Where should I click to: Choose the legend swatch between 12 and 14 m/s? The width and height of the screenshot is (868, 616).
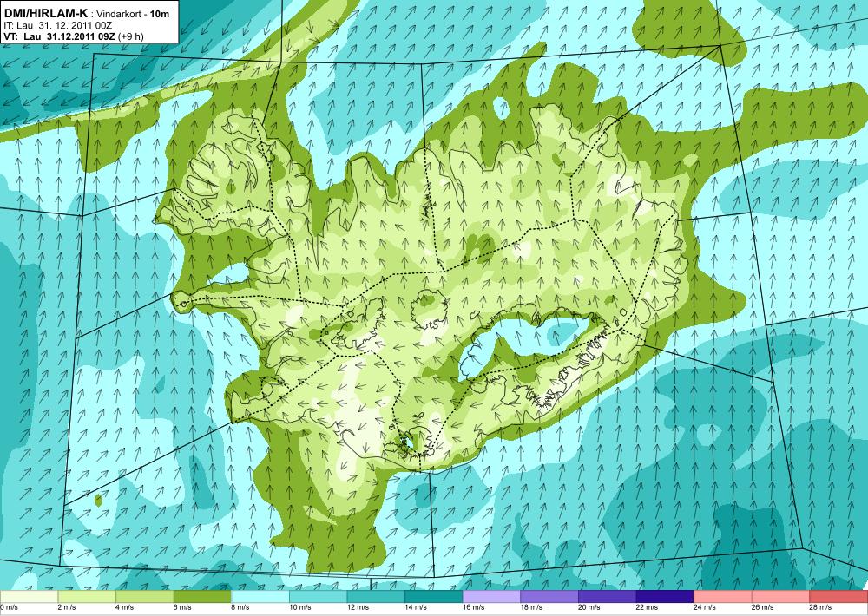tap(376, 596)
